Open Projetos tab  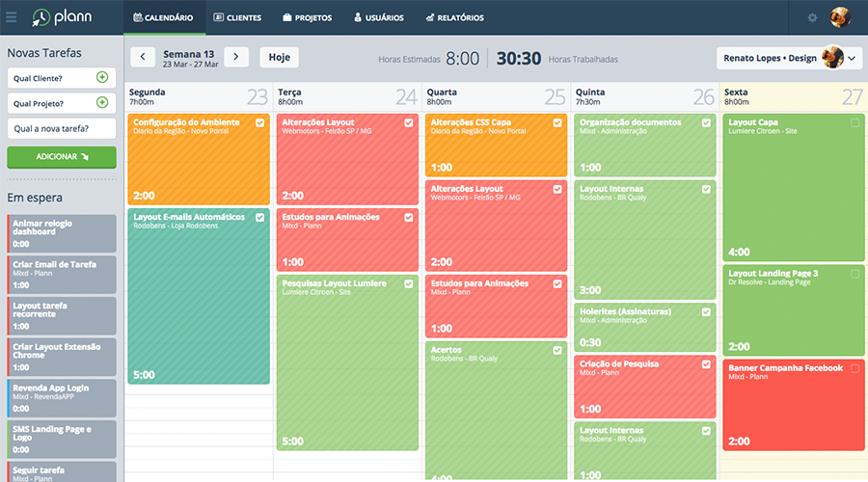click(308, 17)
